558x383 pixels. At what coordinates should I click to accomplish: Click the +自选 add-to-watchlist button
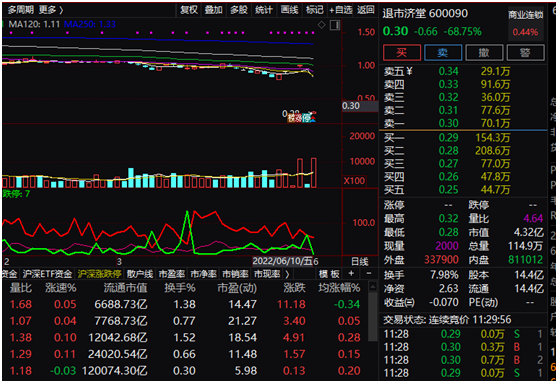341,10
